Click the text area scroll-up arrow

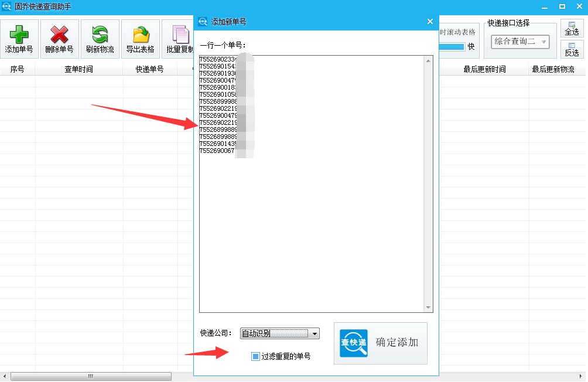tap(428, 60)
